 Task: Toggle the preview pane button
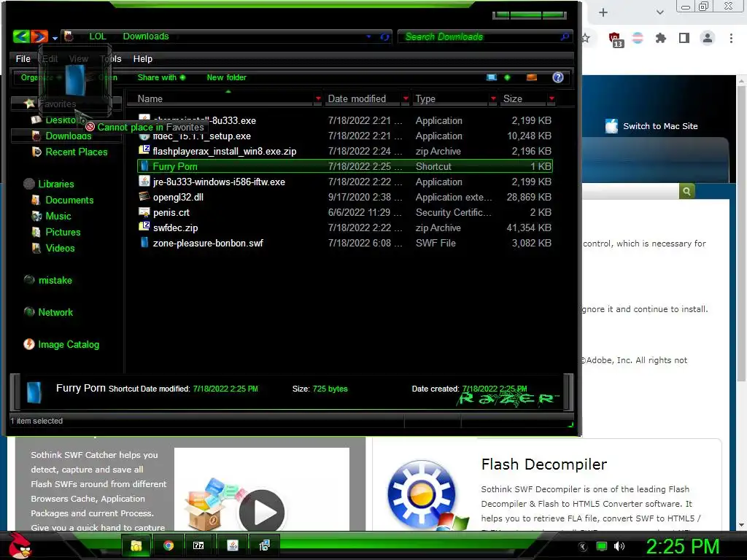click(x=532, y=77)
